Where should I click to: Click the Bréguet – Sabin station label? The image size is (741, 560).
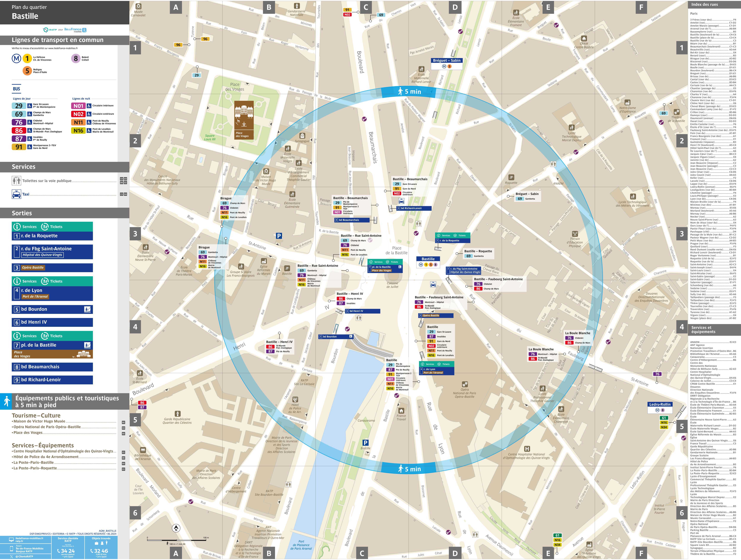tap(447, 61)
